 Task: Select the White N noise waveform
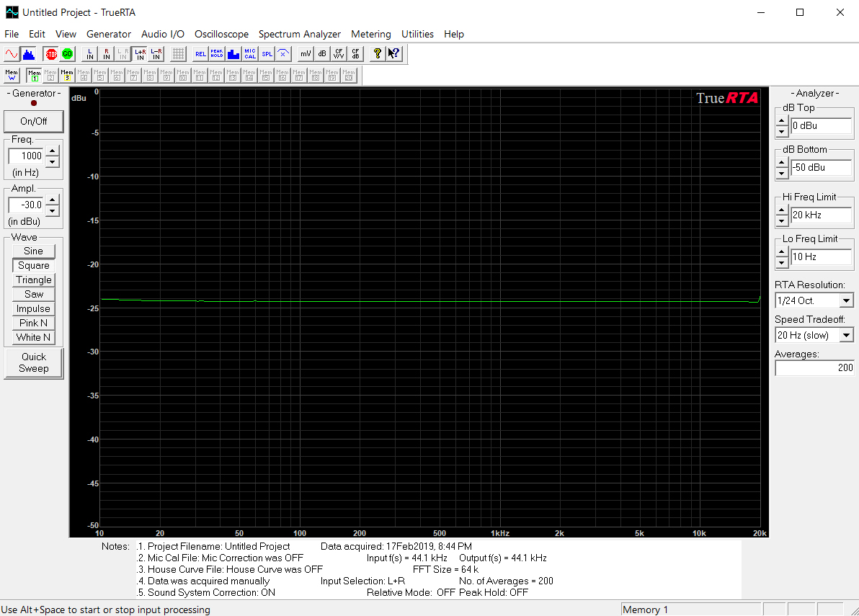click(33, 337)
